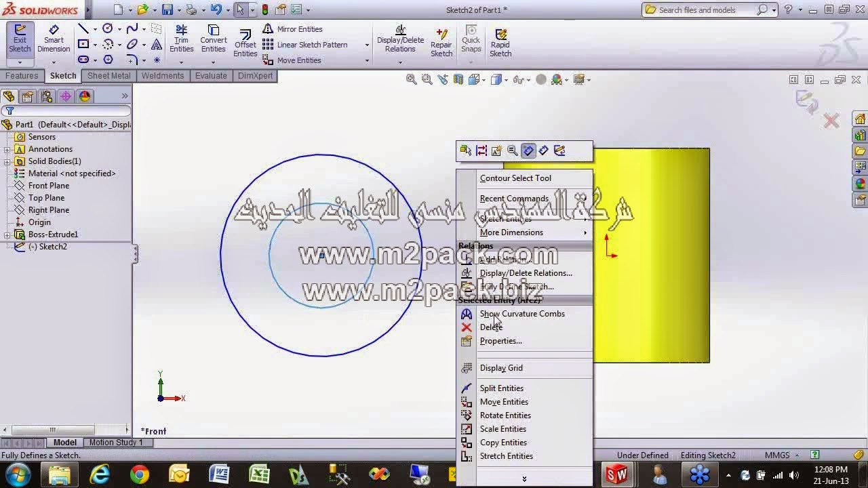Click the Offset Entities tool
Viewport: 868px width, 488px height.
pyautogui.click(x=245, y=43)
